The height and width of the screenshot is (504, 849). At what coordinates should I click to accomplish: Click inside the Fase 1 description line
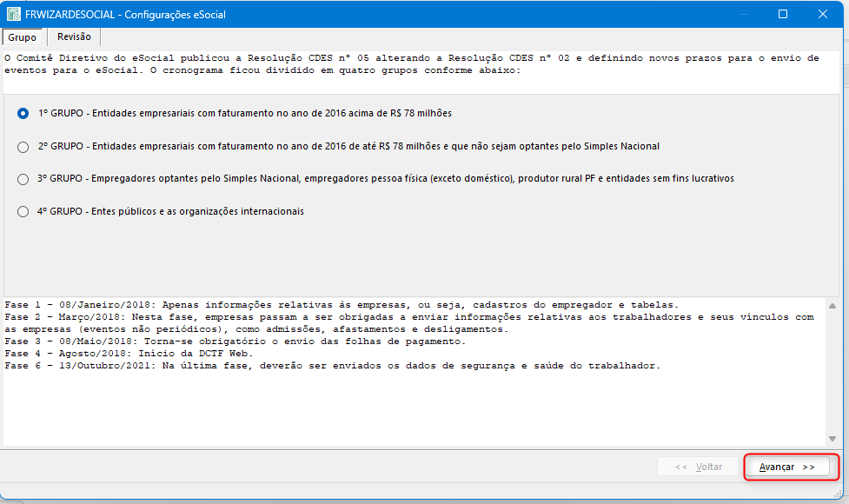click(341, 305)
